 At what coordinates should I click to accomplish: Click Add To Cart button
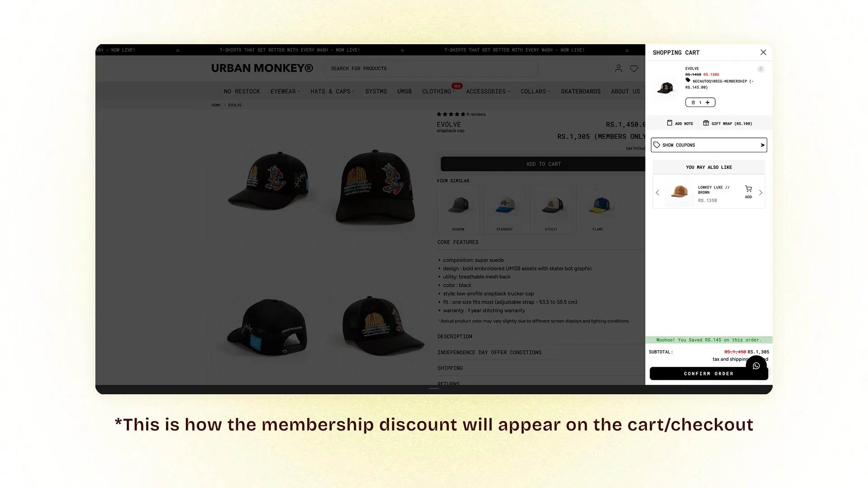click(543, 164)
